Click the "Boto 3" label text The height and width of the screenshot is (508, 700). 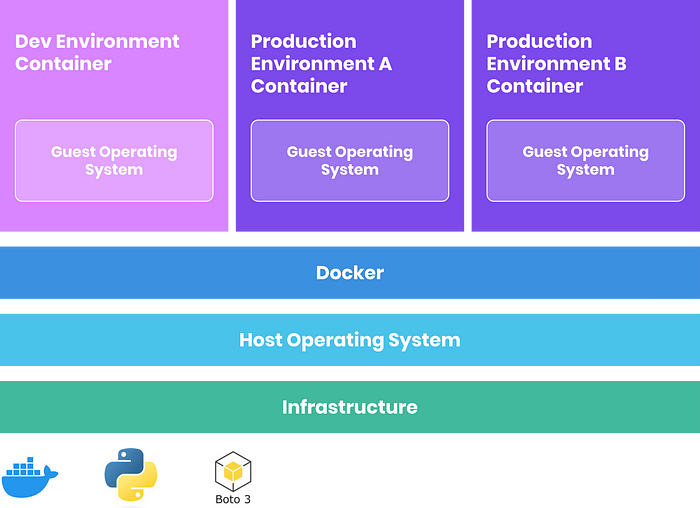[x=233, y=499]
